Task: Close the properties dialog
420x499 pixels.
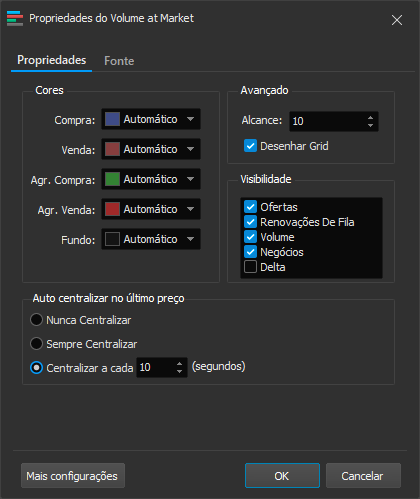Action: tap(397, 20)
